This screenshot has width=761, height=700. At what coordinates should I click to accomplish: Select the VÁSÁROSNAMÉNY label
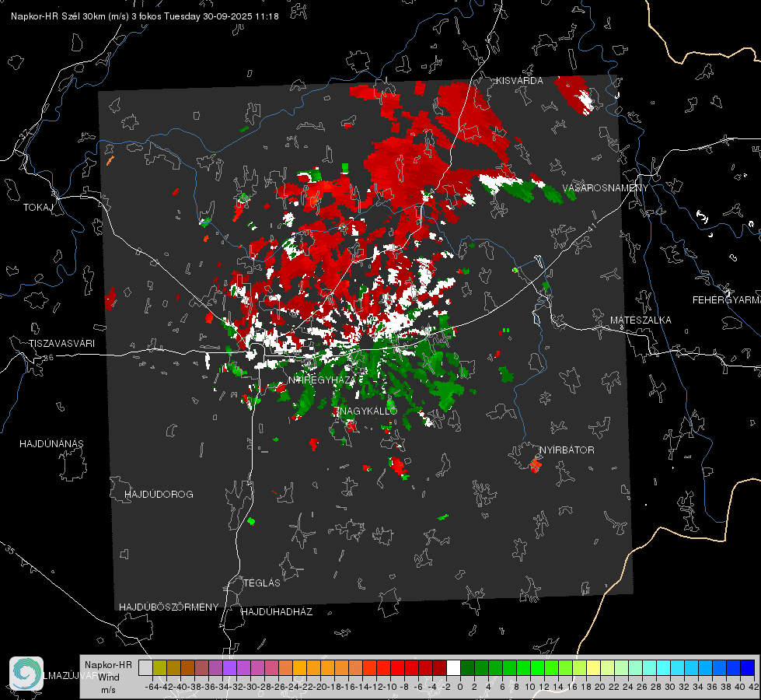pos(606,188)
